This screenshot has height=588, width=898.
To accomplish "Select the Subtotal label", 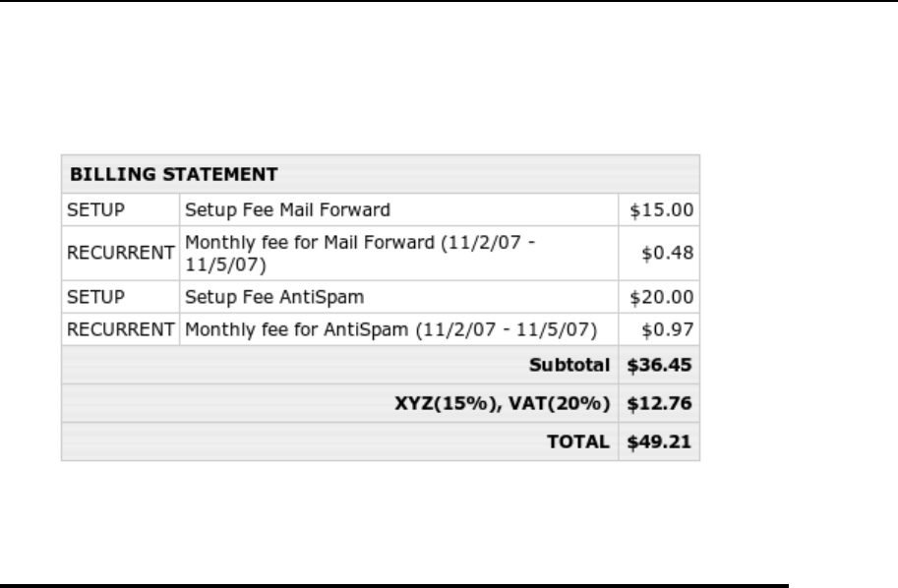I will tap(570, 365).
